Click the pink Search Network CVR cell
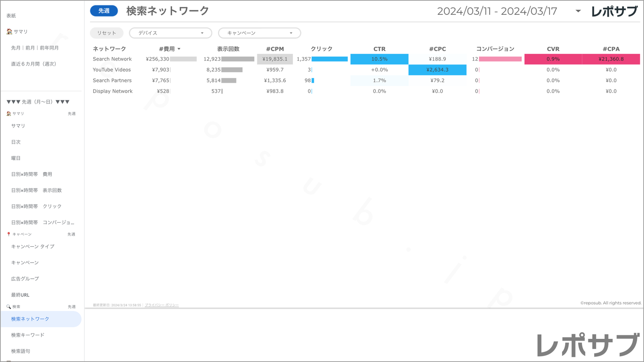Screen dimensions: 644x362 click(553, 59)
